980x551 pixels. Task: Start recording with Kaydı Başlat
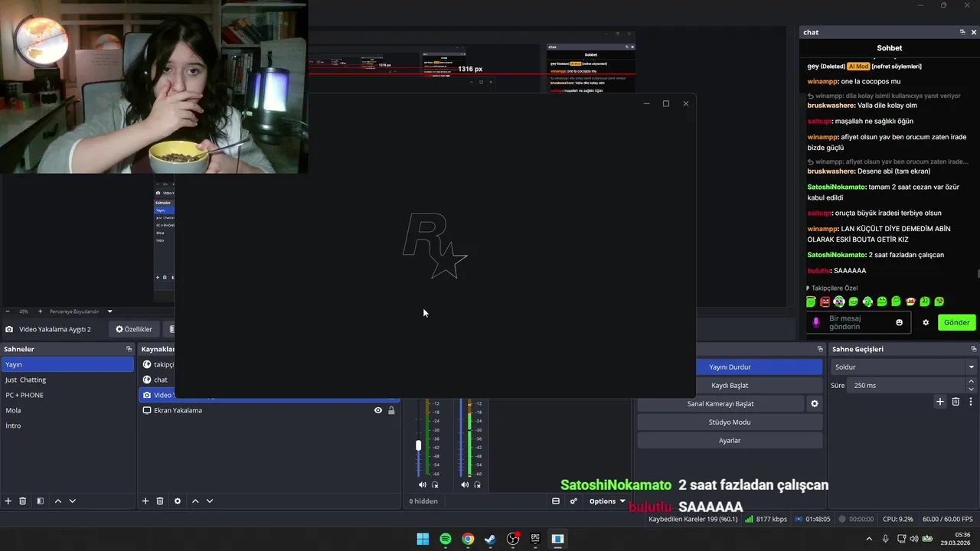[730, 385]
